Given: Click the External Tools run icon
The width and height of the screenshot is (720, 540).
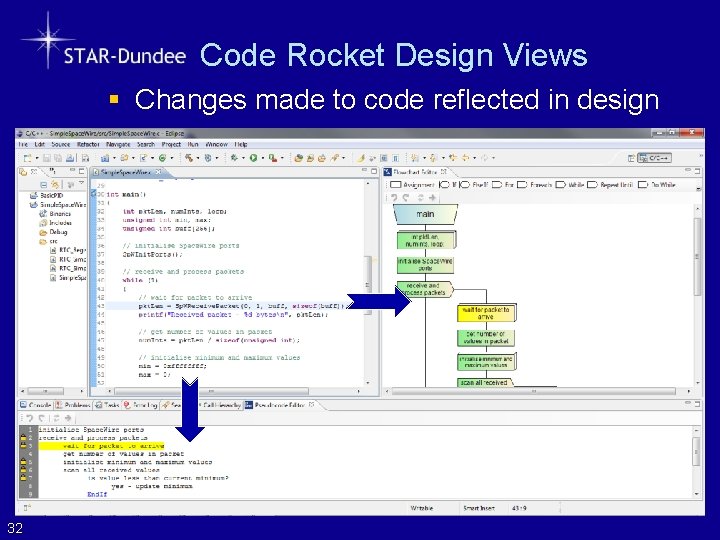Looking at the screenshot, I should 273,158.
